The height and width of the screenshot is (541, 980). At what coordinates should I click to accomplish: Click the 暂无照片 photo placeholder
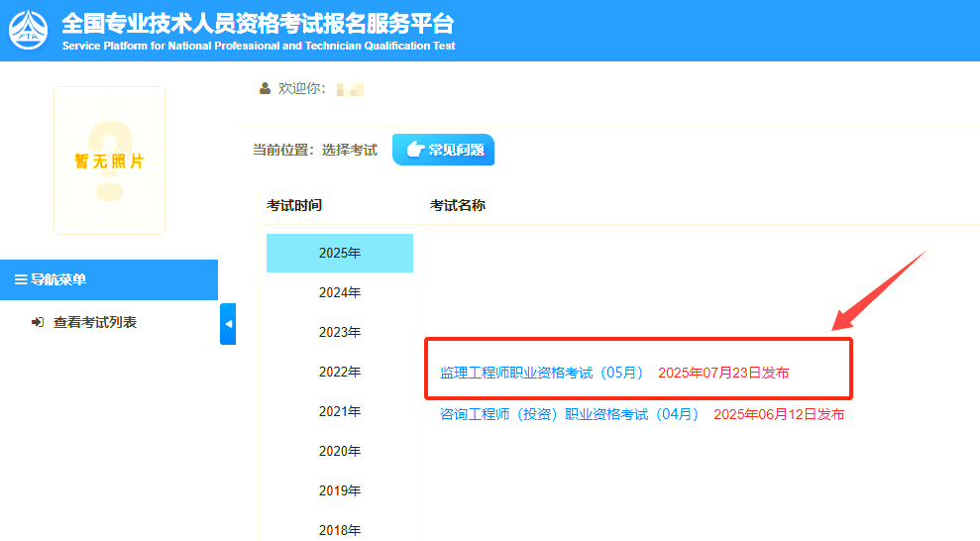(109, 161)
